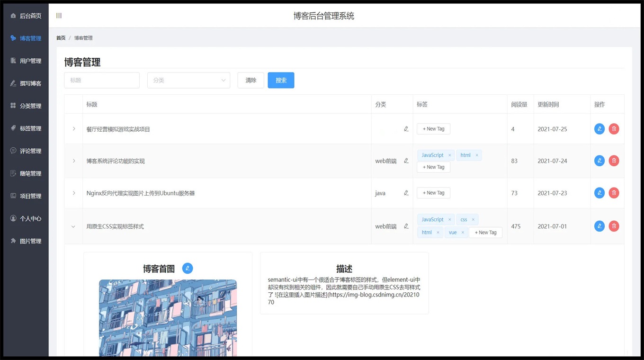This screenshot has height=360, width=644.
Task: Click the 清除 button
Action: point(250,81)
